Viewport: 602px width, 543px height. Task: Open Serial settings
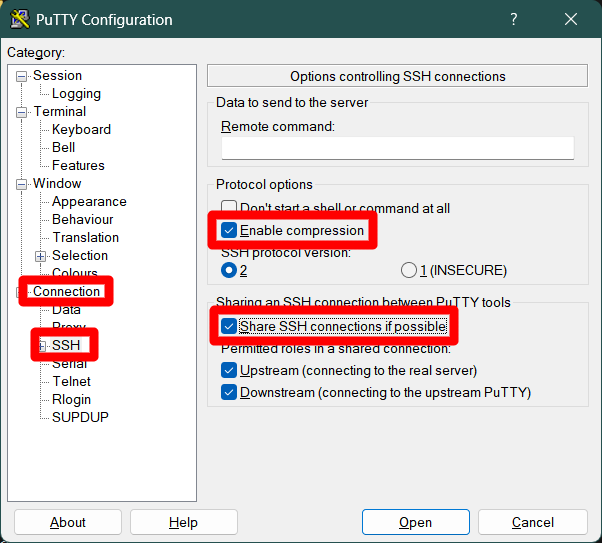[69, 364]
